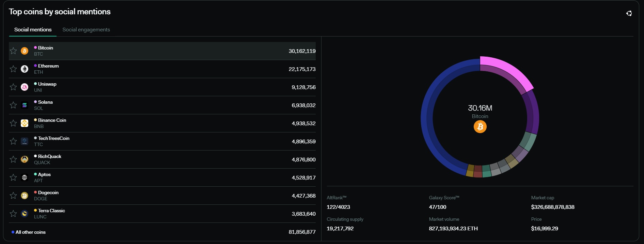Click the RichQuack duck logo icon
This screenshot has width=644, height=244.
click(x=25, y=159)
